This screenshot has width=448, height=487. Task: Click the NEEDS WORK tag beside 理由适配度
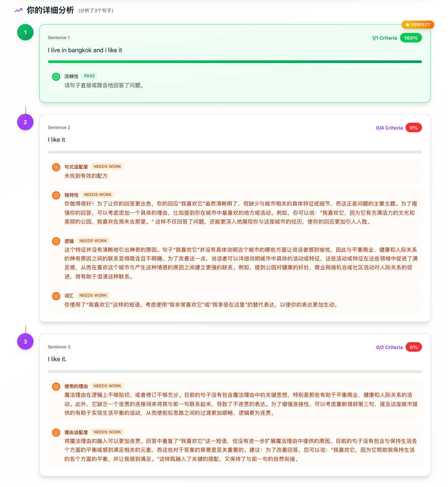point(107,432)
